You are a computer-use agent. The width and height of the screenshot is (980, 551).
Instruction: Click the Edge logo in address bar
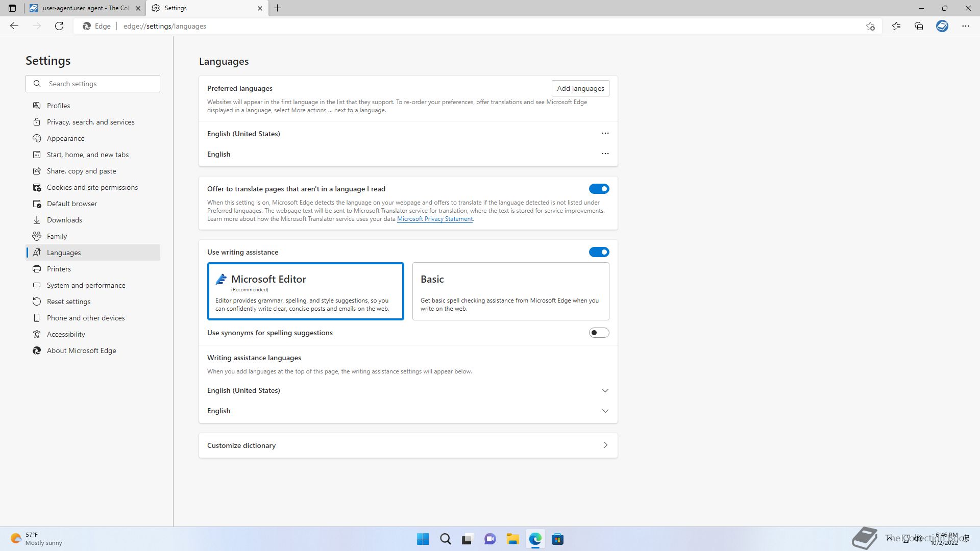(x=87, y=26)
